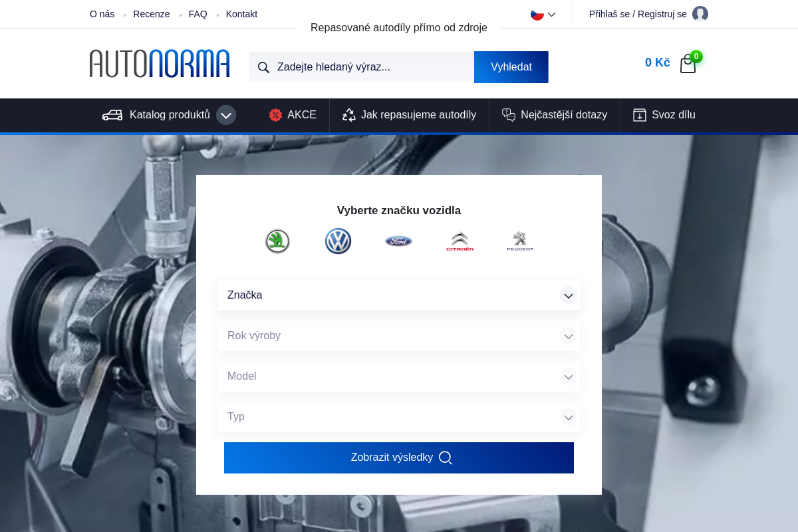Click the magnifier icon in the search bar
This screenshot has width=798, height=532.
coord(264,66)
